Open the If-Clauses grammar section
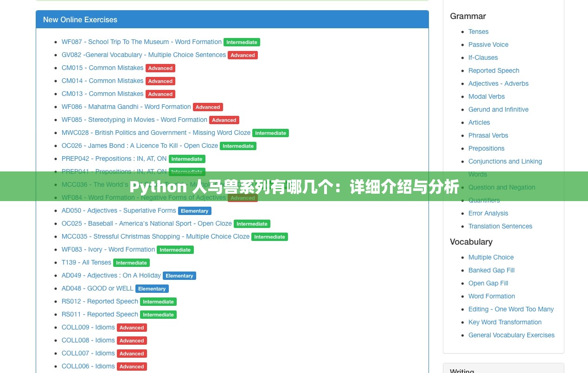This screenshot has width=588, height=373. tap(483, 57)
